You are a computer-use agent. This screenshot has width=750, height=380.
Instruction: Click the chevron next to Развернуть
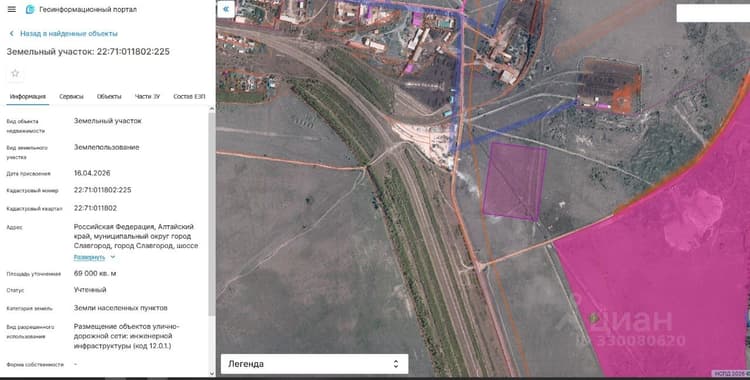click(113, 257)
